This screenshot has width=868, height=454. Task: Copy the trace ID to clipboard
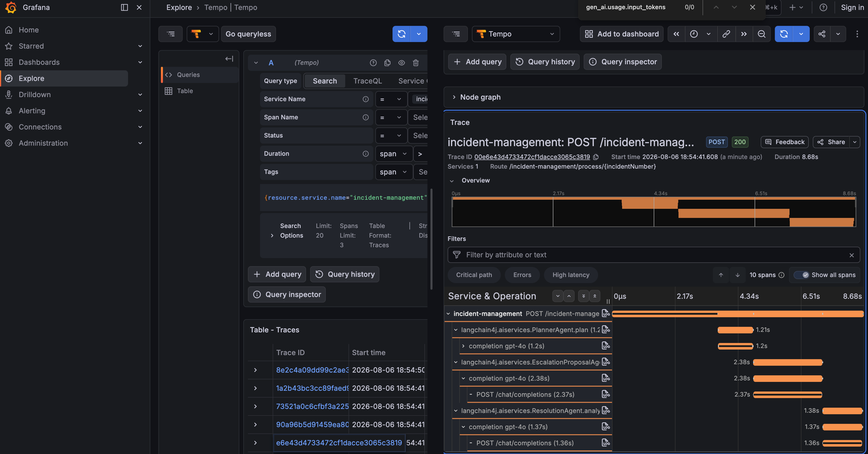pos(596,157)
